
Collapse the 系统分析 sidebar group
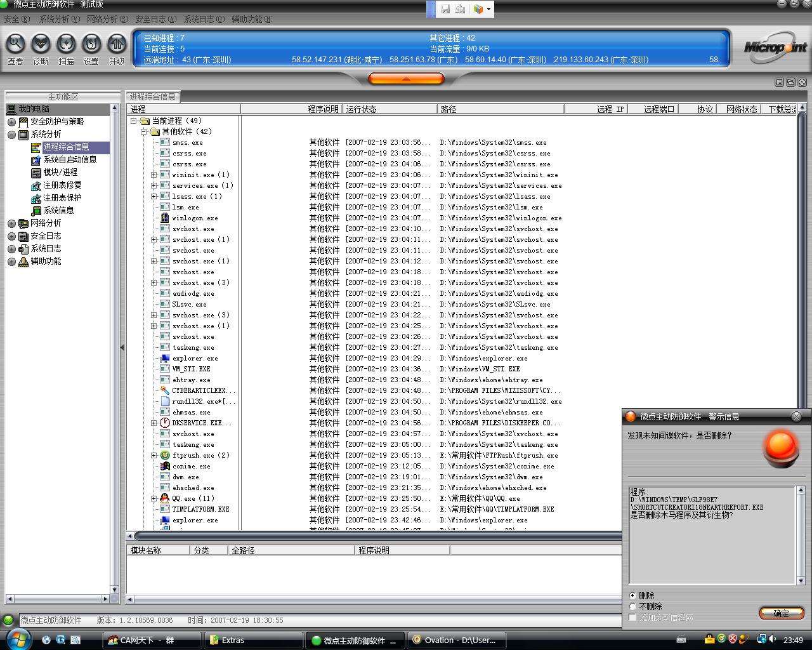click(12, 135)
